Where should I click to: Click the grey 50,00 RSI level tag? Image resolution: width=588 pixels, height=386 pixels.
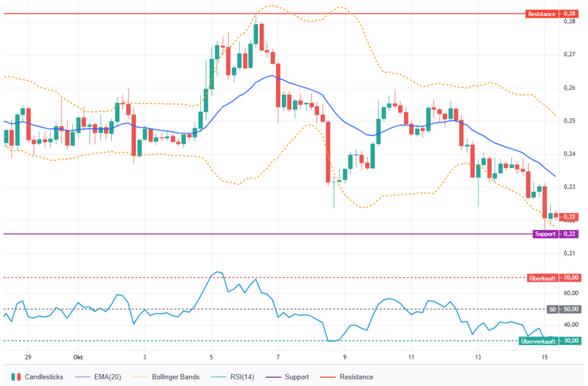570,309
